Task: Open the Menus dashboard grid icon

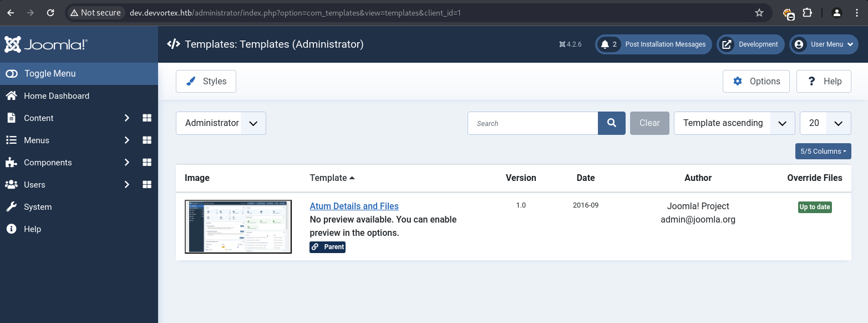Action: [x=147, y=140]
